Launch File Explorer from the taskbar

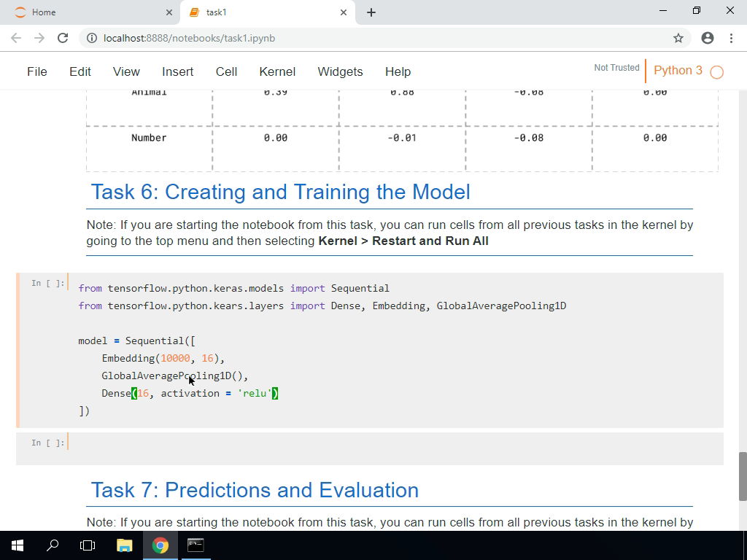[125, 545]
